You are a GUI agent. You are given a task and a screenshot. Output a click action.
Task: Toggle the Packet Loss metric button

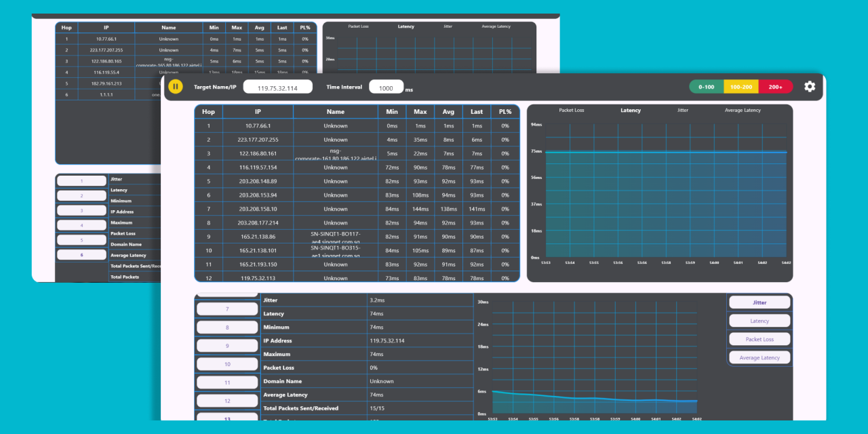pyautogui.click(x=759, y=338)
